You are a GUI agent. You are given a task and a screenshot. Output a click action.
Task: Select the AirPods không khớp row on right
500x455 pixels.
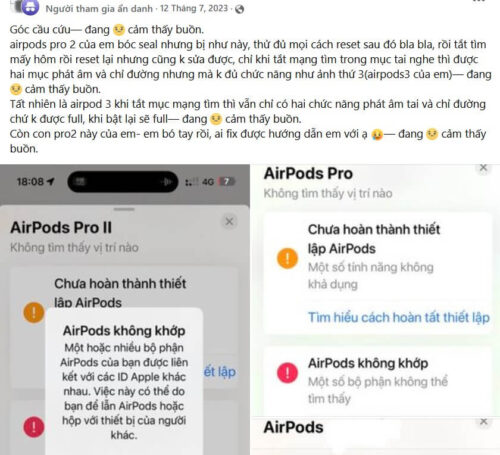(378, 381)
